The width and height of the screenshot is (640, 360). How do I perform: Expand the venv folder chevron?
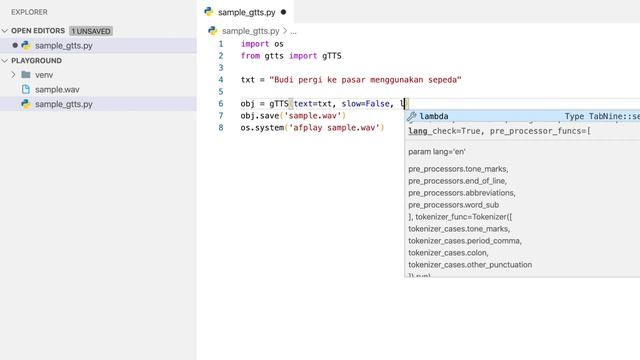(13, 75)
